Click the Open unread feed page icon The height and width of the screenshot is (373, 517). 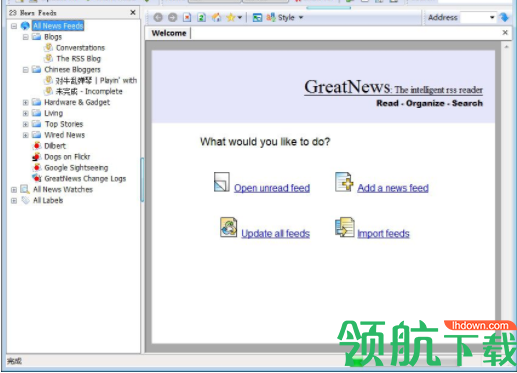(x=222, y=182)
